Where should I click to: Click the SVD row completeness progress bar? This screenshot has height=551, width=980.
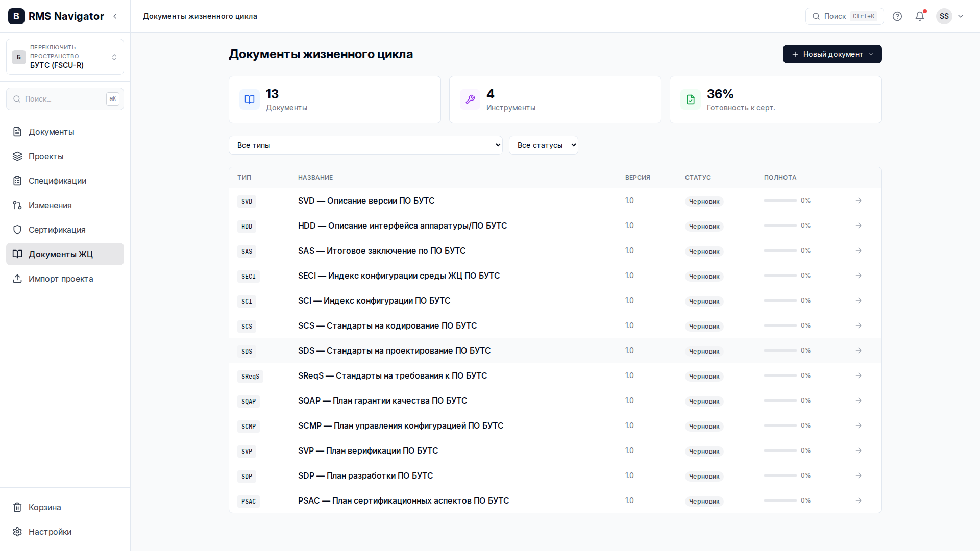tap(780, 201)
